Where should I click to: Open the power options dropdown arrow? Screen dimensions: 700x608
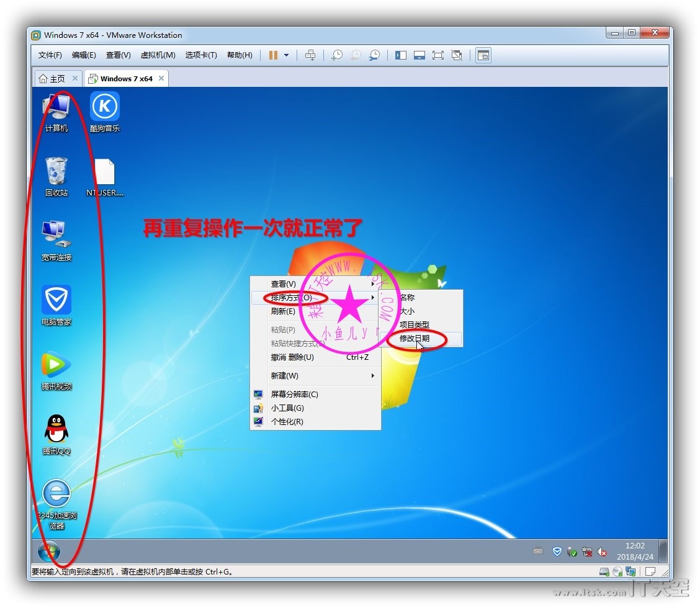click(x=286, y=55)
